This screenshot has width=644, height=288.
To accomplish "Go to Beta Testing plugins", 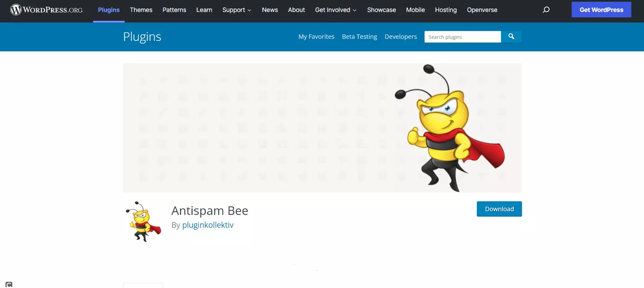I will coord(359,37).
